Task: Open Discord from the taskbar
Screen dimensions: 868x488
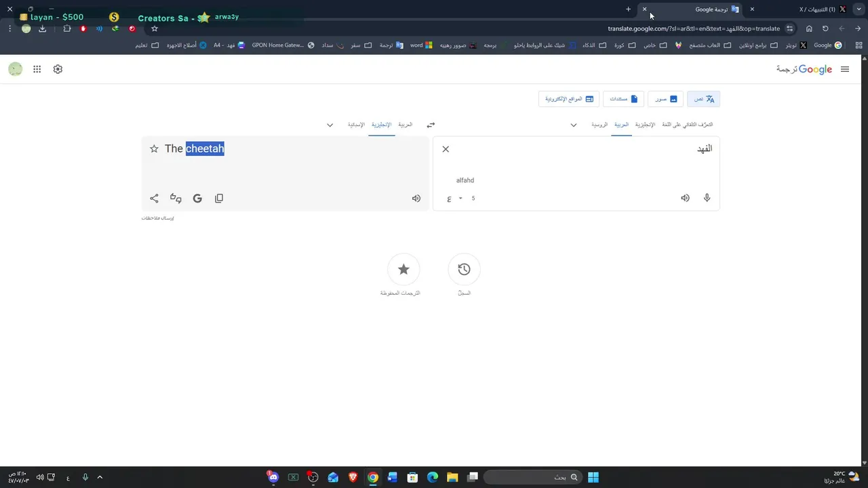Action: [273, 477]
